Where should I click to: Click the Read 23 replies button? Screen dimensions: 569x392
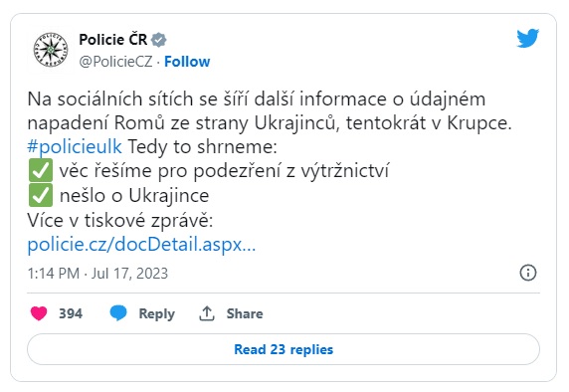284,349
